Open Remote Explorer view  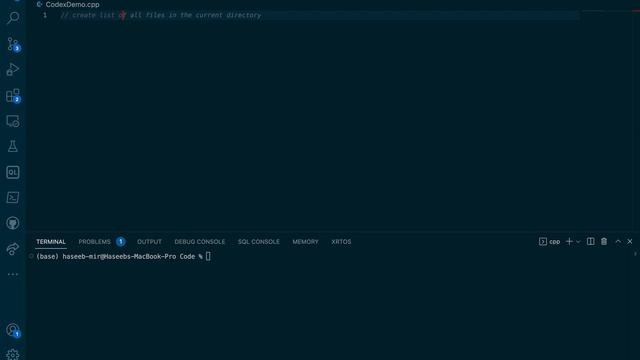[13, 121]
